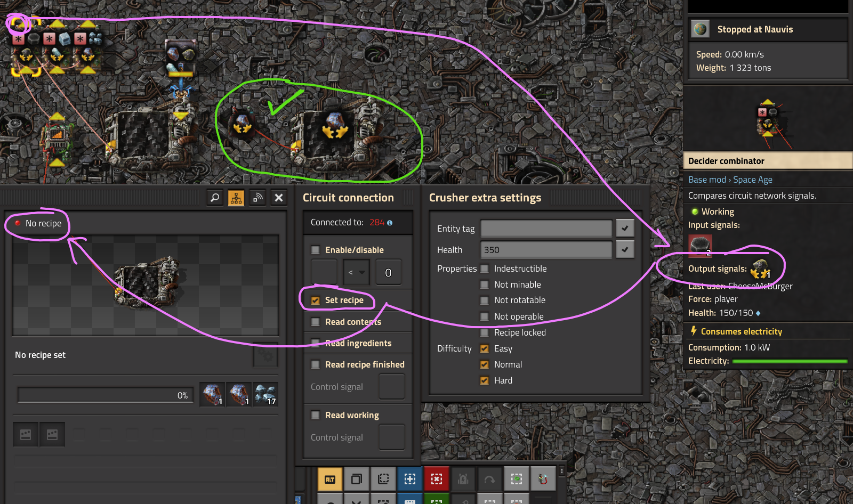Click the greyed redo arrow
This screenshot has width=853, height=504.
(x=490, y=479)
